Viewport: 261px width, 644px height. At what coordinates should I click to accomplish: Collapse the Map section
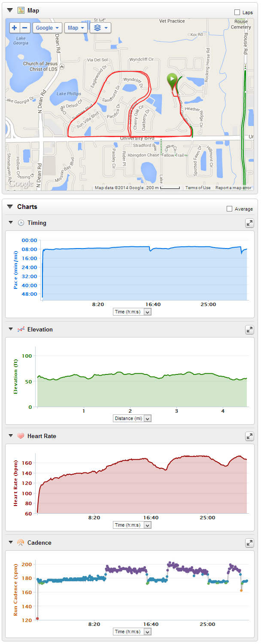click(x=9, y=10)
